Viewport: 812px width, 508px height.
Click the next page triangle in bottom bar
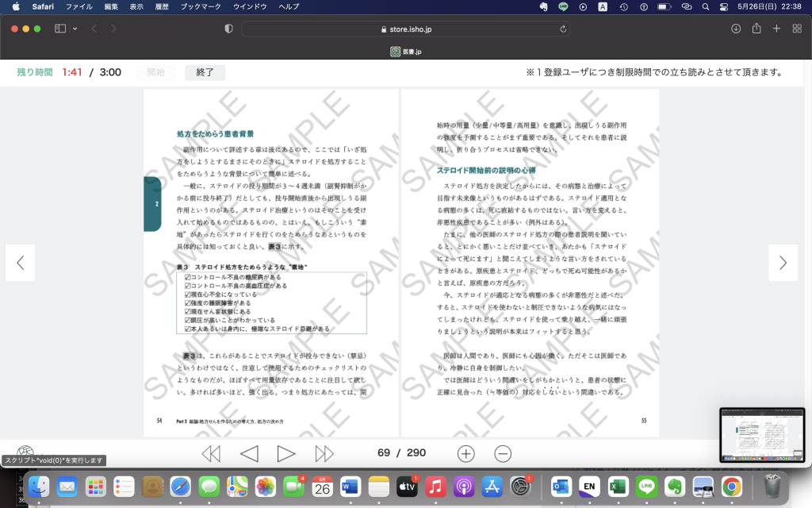(x=285, y=453)
